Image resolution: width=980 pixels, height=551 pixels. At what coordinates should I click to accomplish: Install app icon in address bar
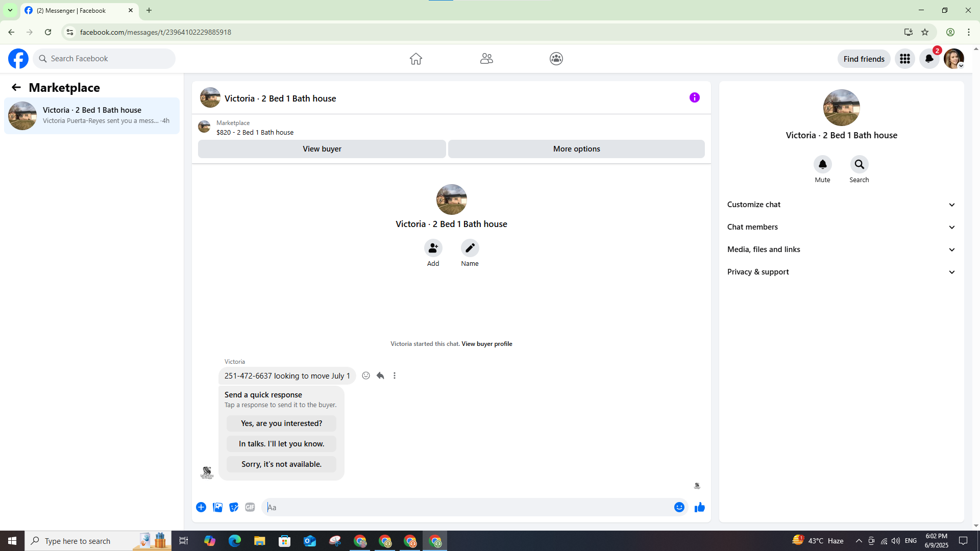(x=909, y=32)
